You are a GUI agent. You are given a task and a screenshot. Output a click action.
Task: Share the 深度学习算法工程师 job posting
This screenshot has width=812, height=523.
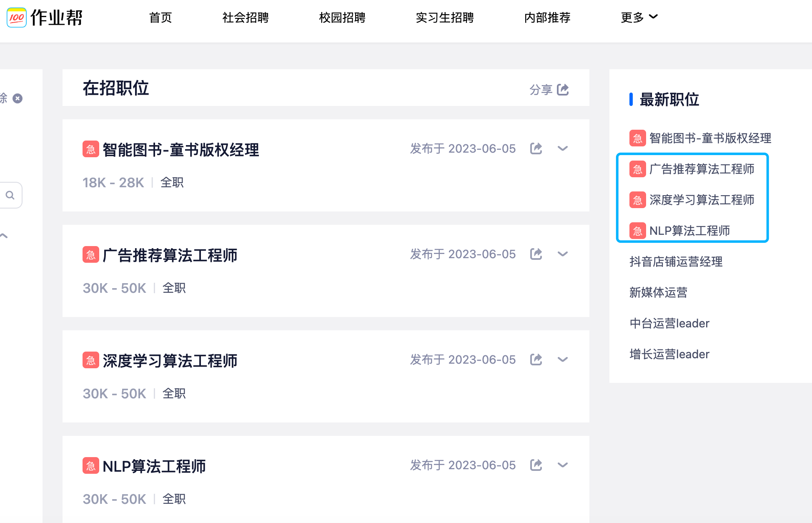click(x=536, y=360)
